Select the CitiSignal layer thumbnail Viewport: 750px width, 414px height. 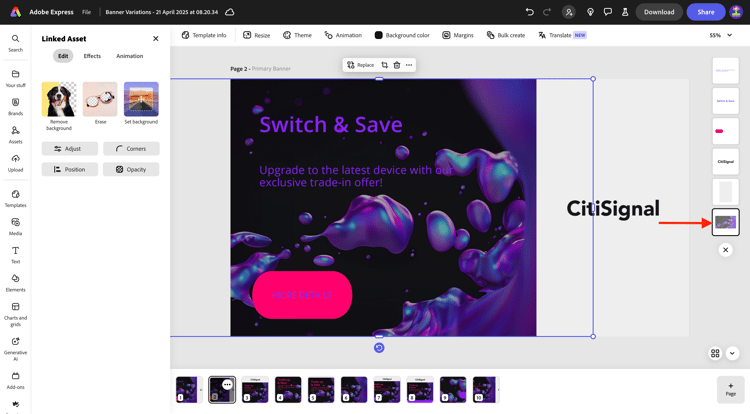pos(726,162)
